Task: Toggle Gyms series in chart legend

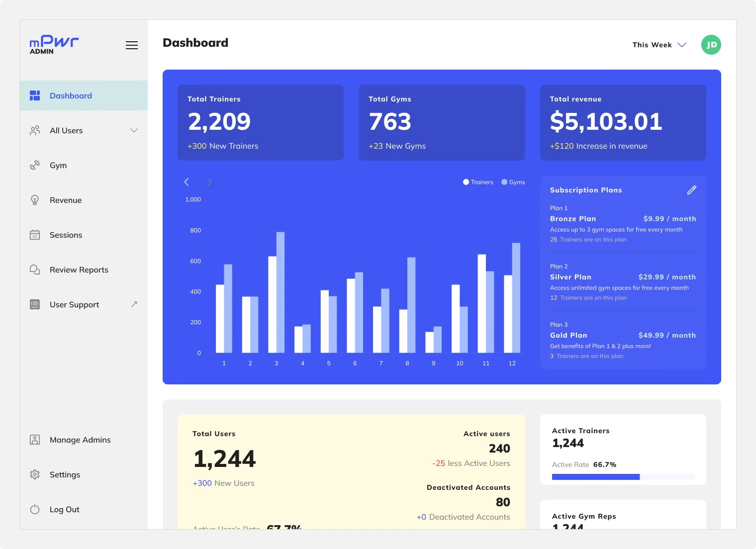Action: coord(513,182)
